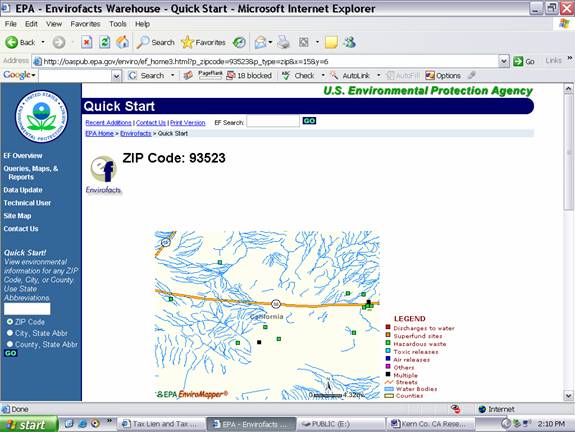This screenshot has width=575, height=432.
Task: Stop page loading with red X icon
Action: click(x=87, y=43)
